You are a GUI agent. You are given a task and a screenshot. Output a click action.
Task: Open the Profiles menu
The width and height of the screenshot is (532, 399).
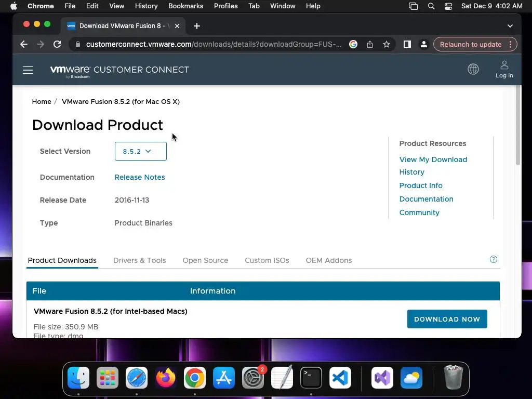pyautogui.click(x=225, y=6)
